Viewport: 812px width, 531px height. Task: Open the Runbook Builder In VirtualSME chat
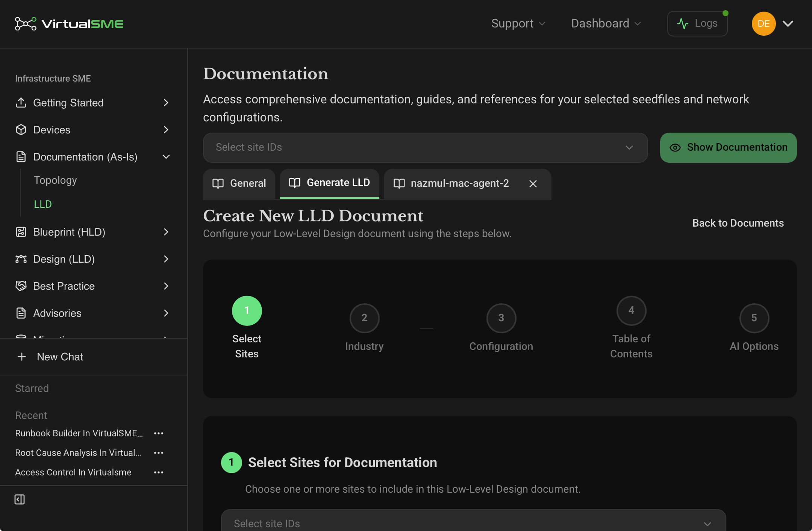[79, 433]
